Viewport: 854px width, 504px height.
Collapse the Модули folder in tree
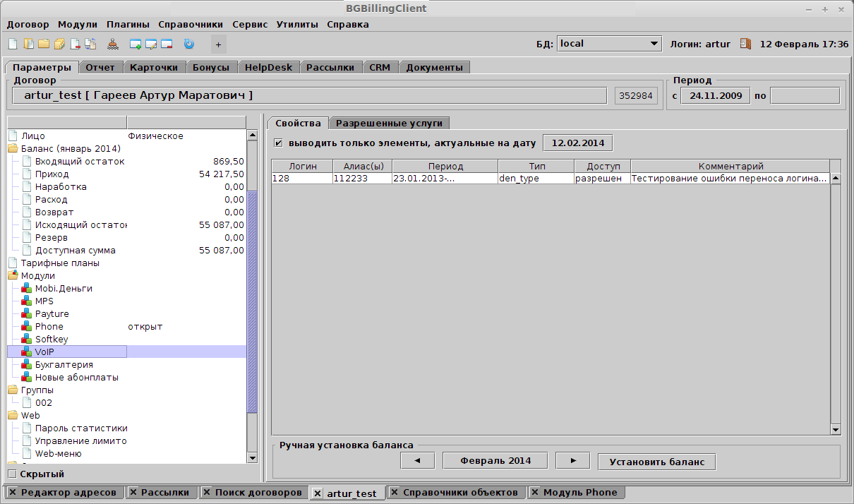[13, 276]
